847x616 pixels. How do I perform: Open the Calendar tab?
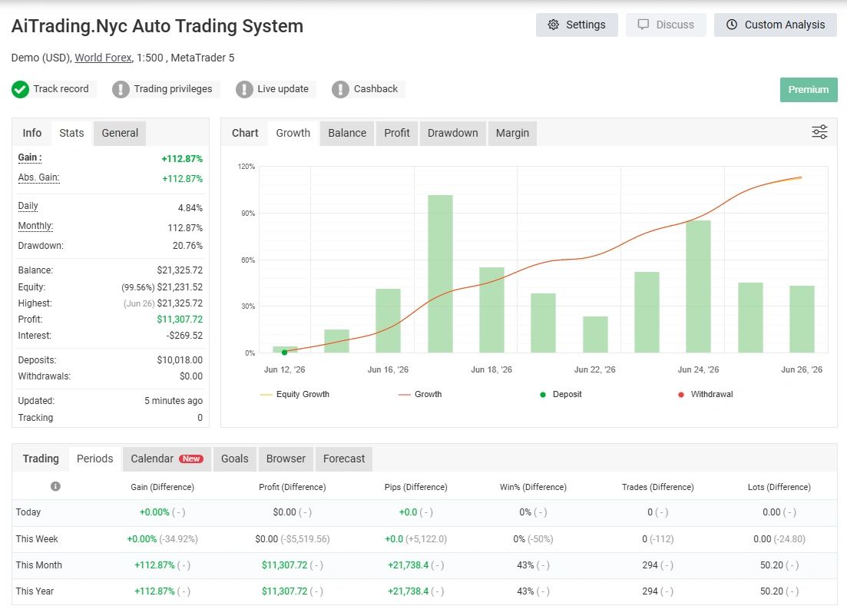[x=167, y=459]
